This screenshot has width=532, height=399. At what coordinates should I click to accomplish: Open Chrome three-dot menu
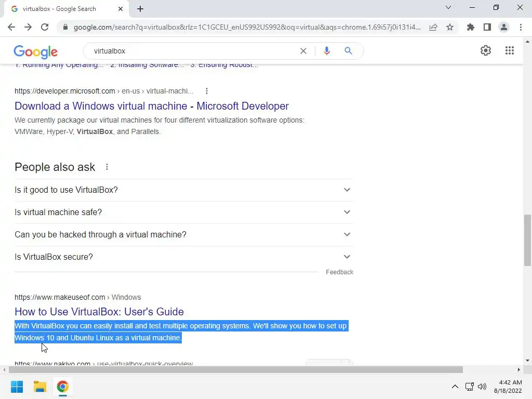click(x=521, y=27)
